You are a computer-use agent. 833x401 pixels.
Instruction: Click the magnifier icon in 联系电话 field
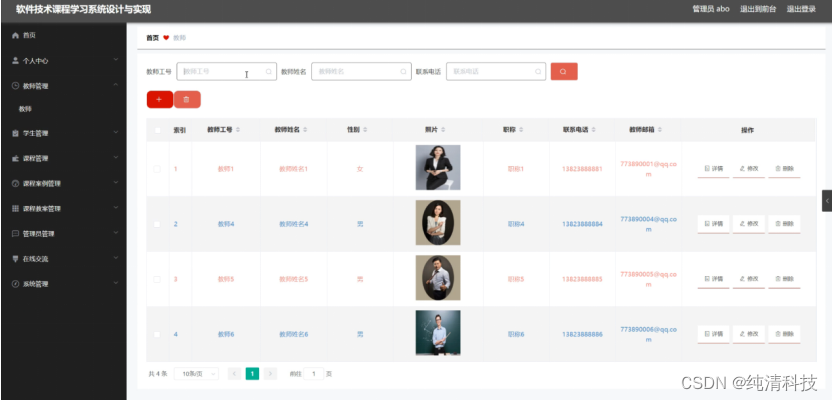[x=538, y=72]
